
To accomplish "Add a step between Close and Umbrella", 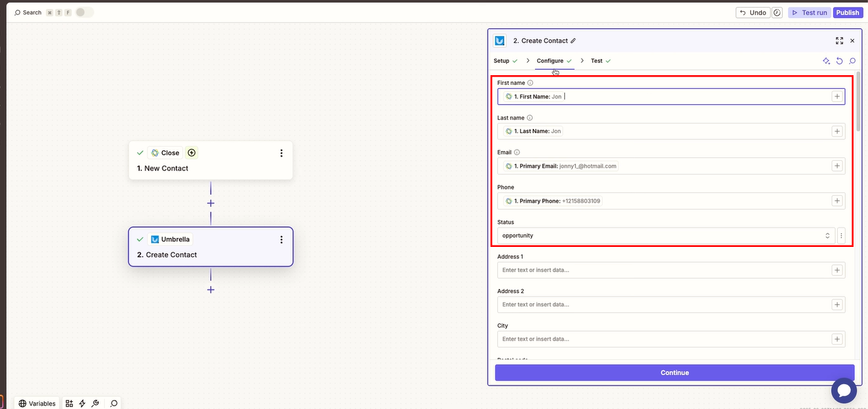I will pos(211,203).
